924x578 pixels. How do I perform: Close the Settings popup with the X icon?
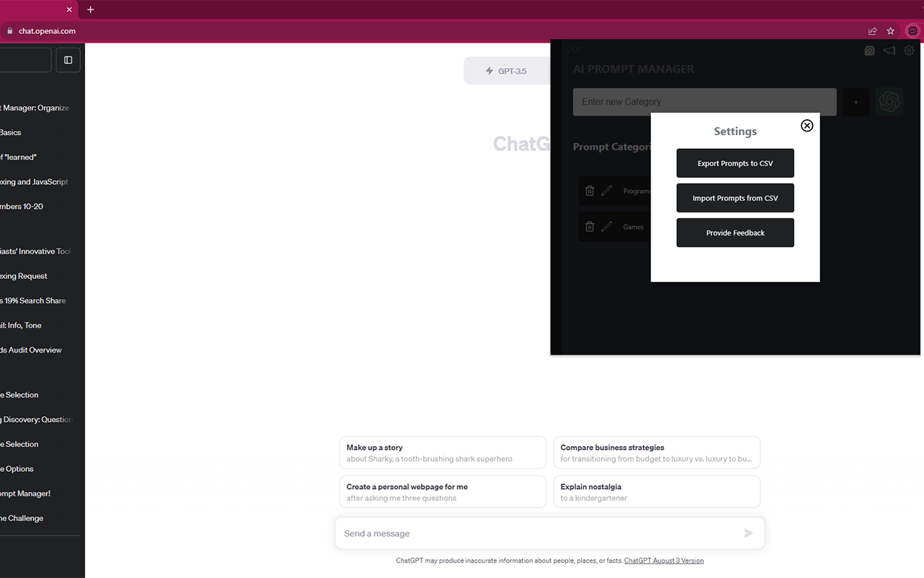(x=807, y=126)
